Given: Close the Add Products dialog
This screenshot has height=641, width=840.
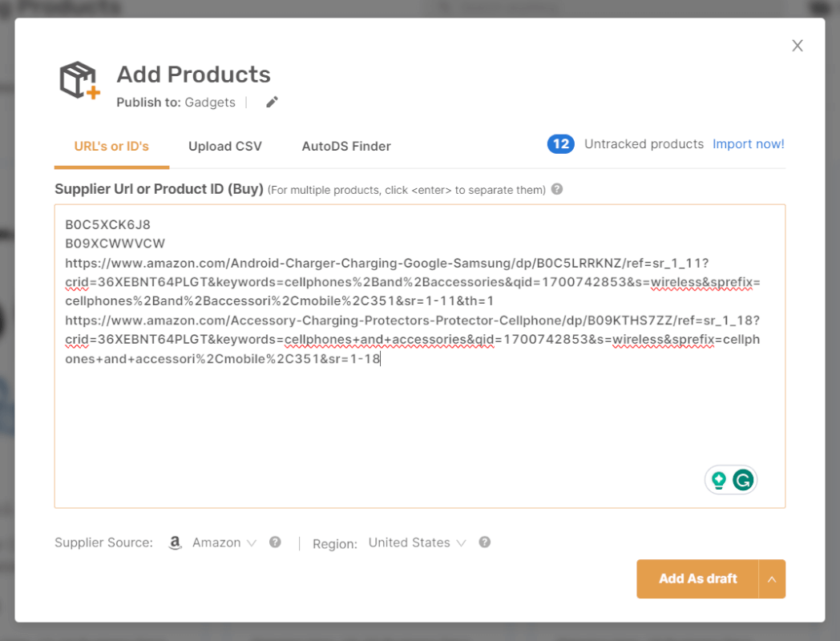Looking at the screenshot, I should [x=798, y=45].
